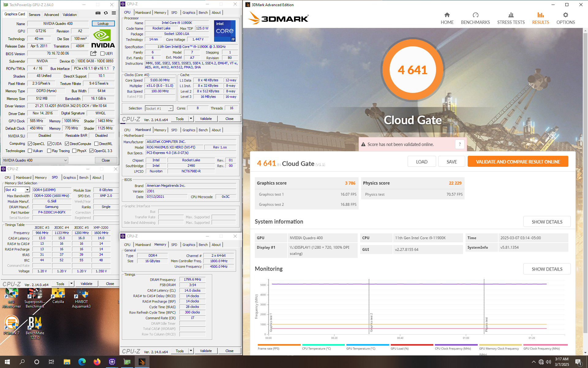Open the Socket #1 selection dropdown
Image resolution: width=588 pixels, height=368 pixels.
[x=159, y=108]
